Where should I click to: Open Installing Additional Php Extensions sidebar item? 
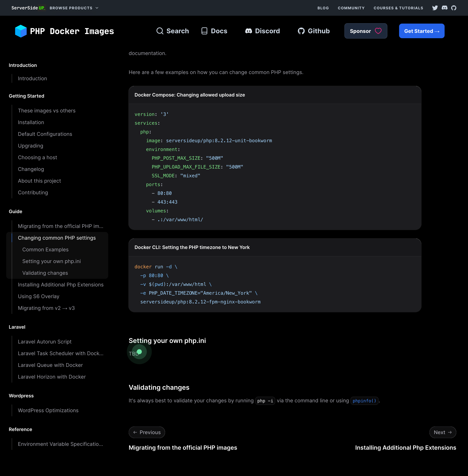[61, 285]
